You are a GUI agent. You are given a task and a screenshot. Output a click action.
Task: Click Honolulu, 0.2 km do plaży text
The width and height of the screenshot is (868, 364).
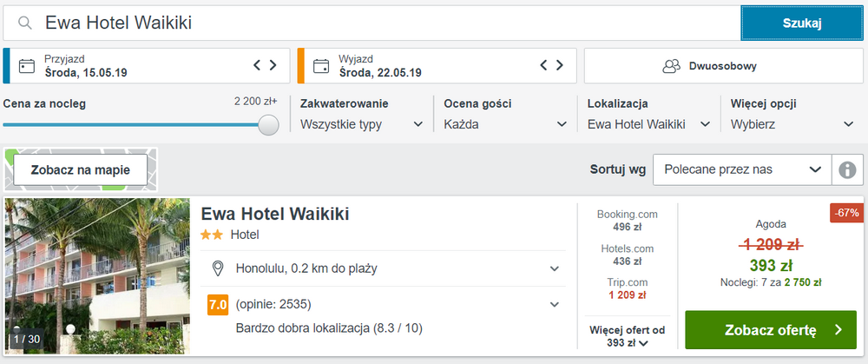coord(306,268)
